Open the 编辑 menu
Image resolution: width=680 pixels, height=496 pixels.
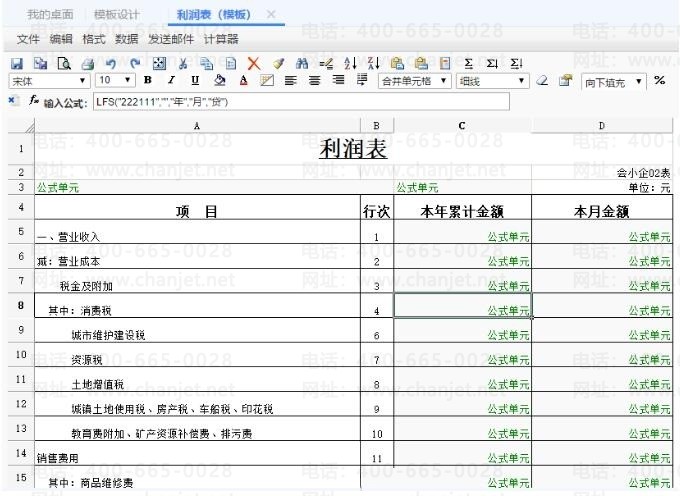point(61,39)
